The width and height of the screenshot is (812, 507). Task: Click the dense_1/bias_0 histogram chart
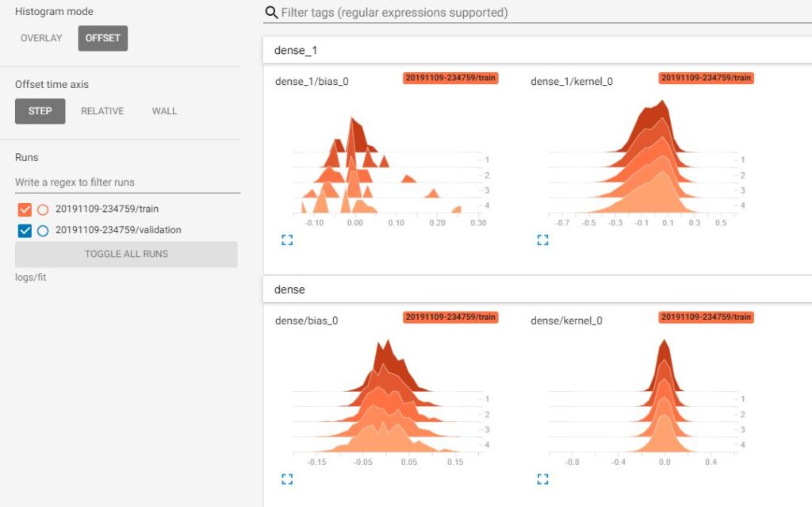[389, 163]
